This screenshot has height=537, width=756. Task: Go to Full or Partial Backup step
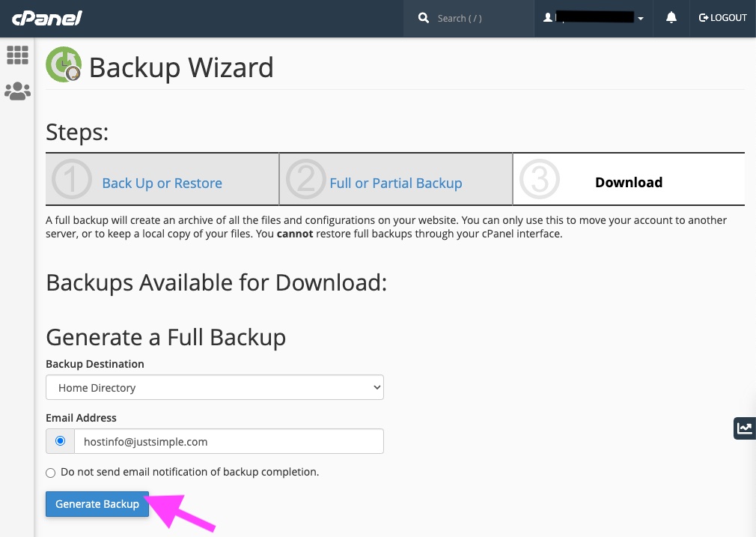point(395,183)
